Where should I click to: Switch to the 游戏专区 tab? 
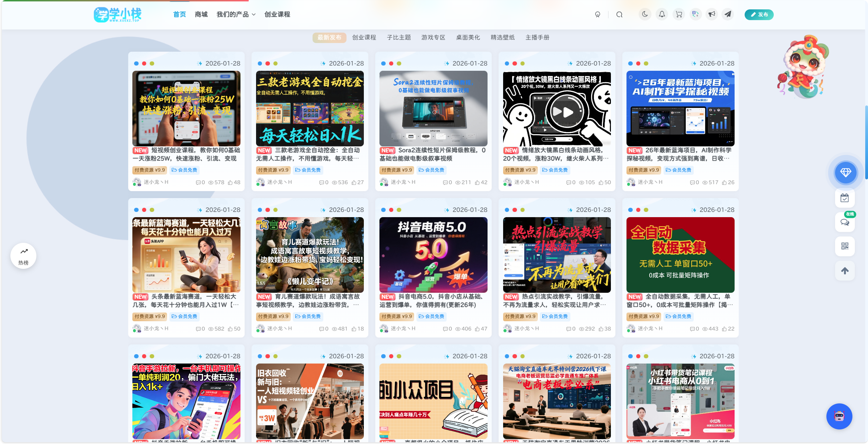pos(433,37)
